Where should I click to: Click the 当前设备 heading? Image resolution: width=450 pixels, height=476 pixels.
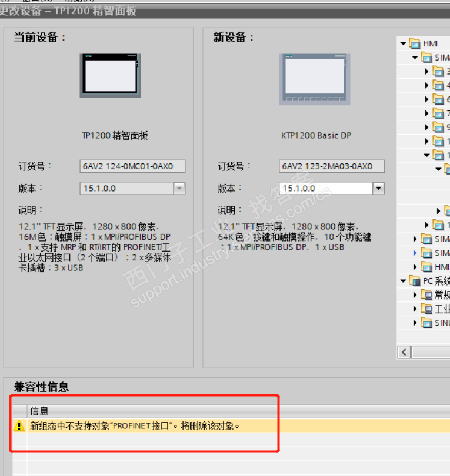click(x=39, y=38)
